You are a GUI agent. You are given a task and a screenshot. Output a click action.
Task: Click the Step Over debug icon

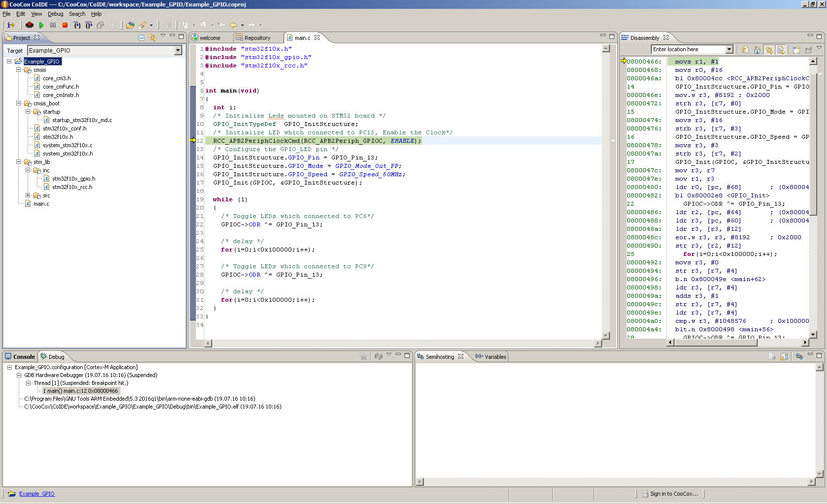click(89, 25)
